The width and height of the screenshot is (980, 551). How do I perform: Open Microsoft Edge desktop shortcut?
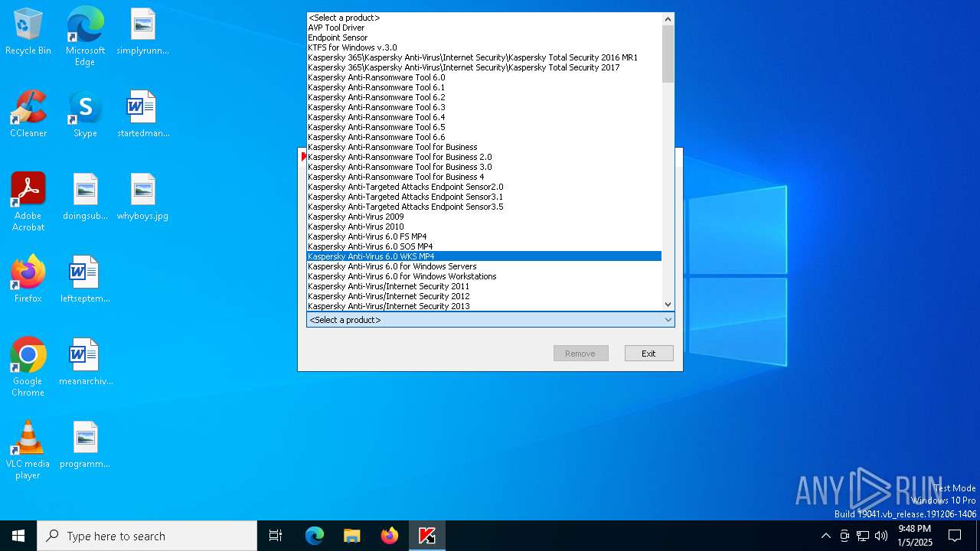(x=85, y=37)
